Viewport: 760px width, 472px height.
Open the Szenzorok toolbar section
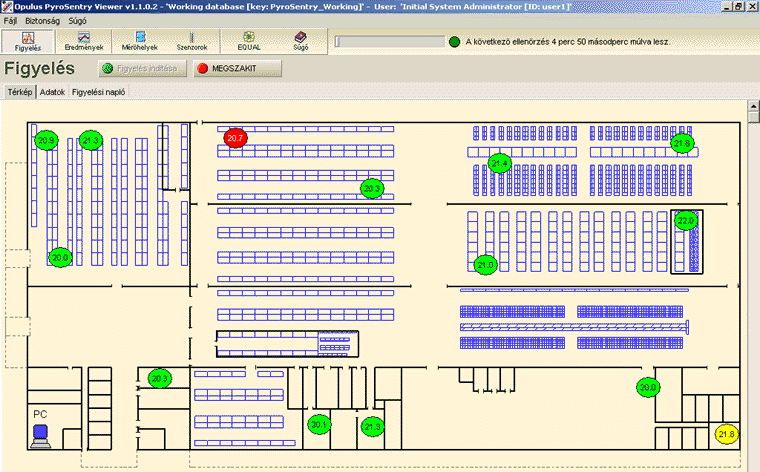pyautogui.click(x=190, y=41)
